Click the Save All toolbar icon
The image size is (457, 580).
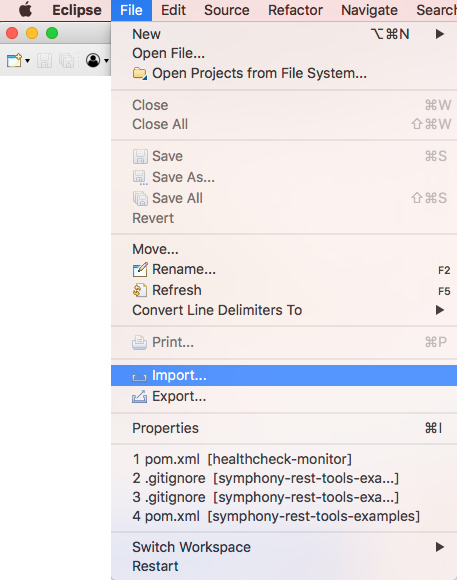[x=67, y=60]
